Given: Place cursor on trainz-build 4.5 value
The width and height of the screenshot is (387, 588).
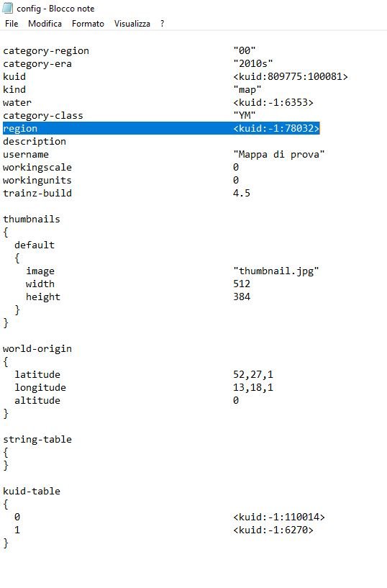Looking at the screenshot, I should (242, 193).
